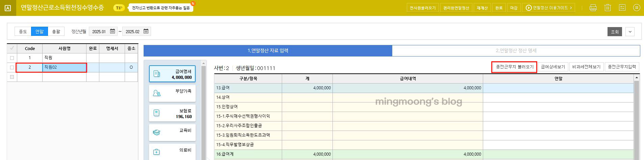
Task: Expand the 연말정산 이용가이드 chevron
Action: coord(571,8)
